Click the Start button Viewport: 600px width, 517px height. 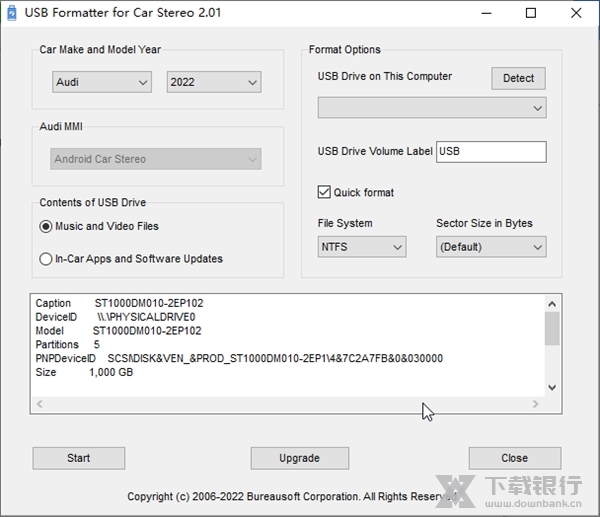click(78, 458)
